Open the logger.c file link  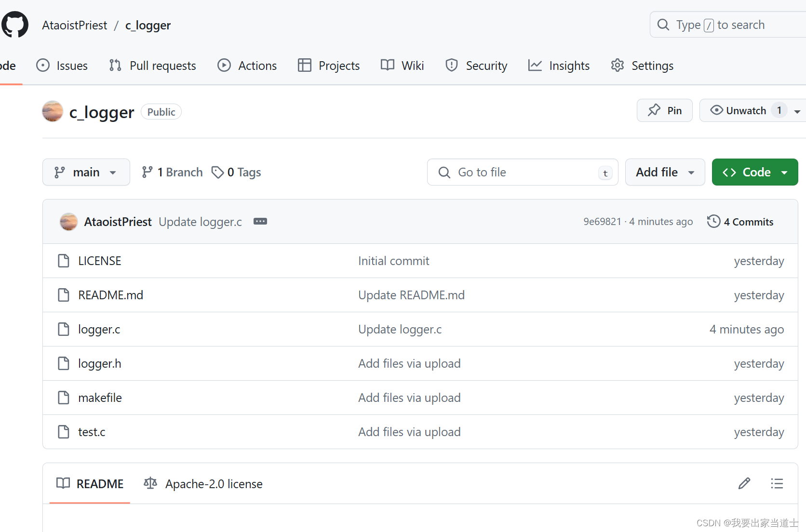(99, 329)
